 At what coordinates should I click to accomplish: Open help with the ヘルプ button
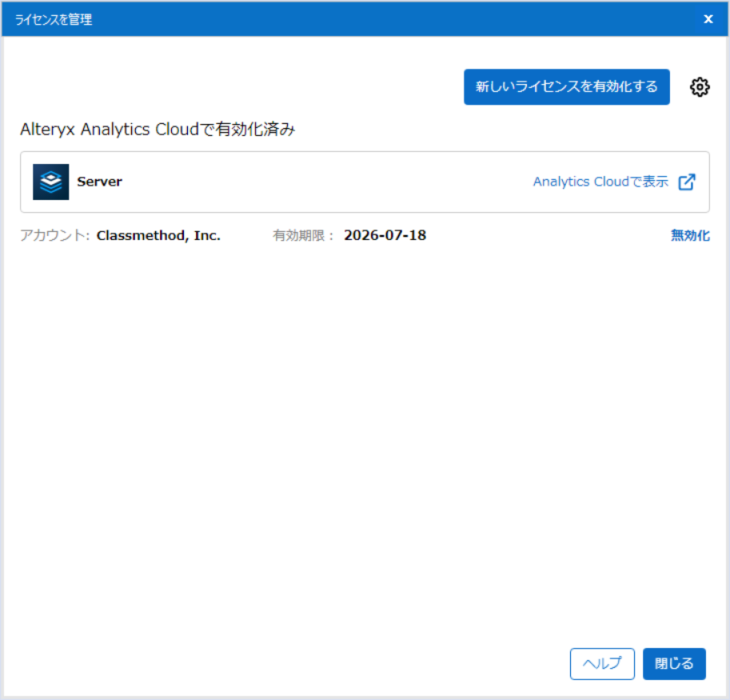(x=602, y=663)
